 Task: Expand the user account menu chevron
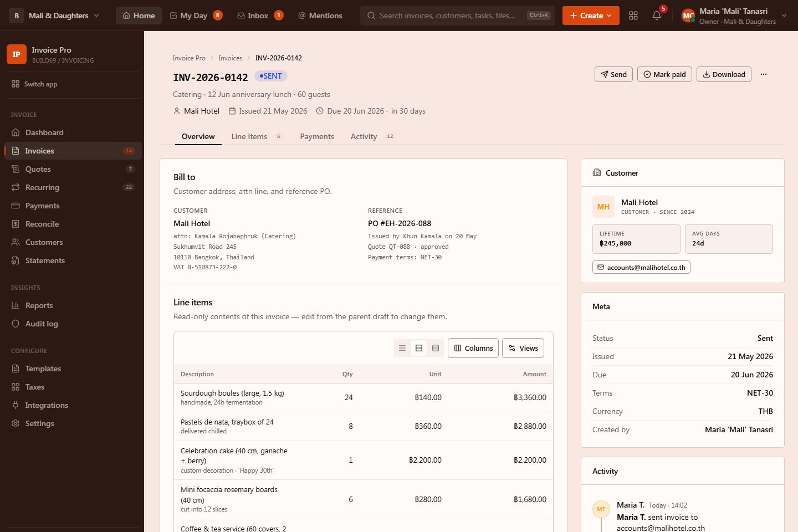point(784,16)
